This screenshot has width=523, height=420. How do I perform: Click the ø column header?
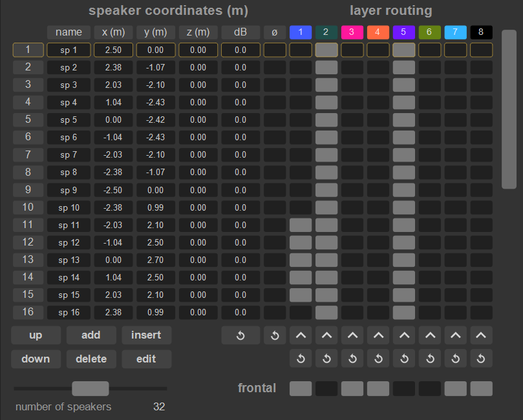(275, 32)
